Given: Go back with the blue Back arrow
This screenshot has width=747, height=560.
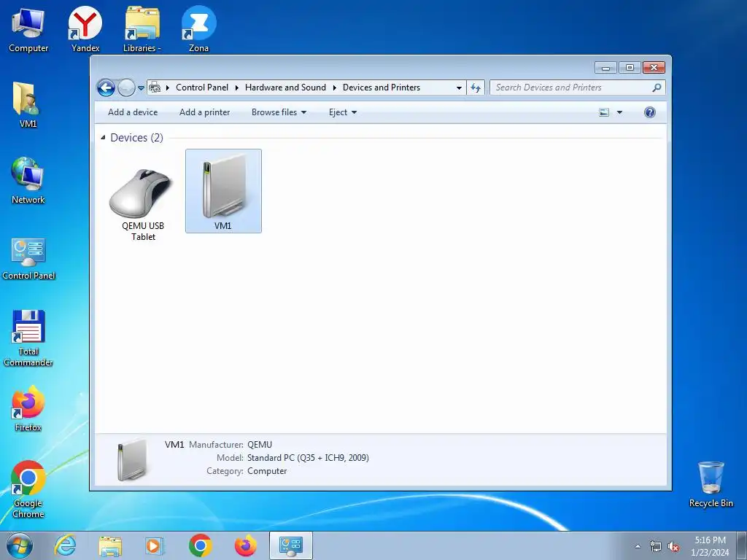Looking at the screenshot, I should pos(106,88).
